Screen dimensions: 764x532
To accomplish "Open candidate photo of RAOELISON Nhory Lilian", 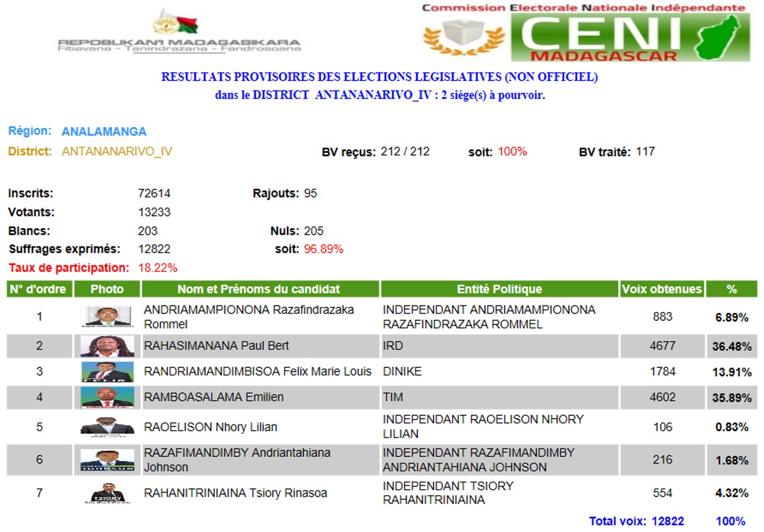I will tap(107, 427).
